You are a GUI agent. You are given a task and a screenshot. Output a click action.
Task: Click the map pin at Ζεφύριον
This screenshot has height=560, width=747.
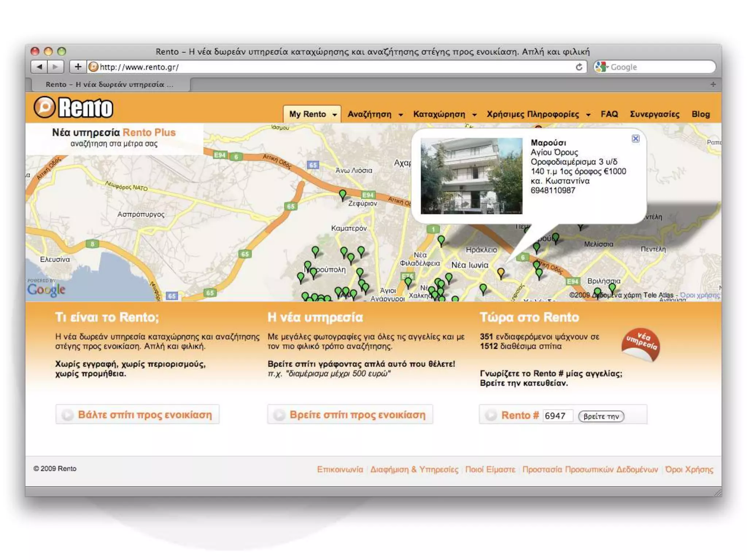pyautogui.click(x=342, y=194)
